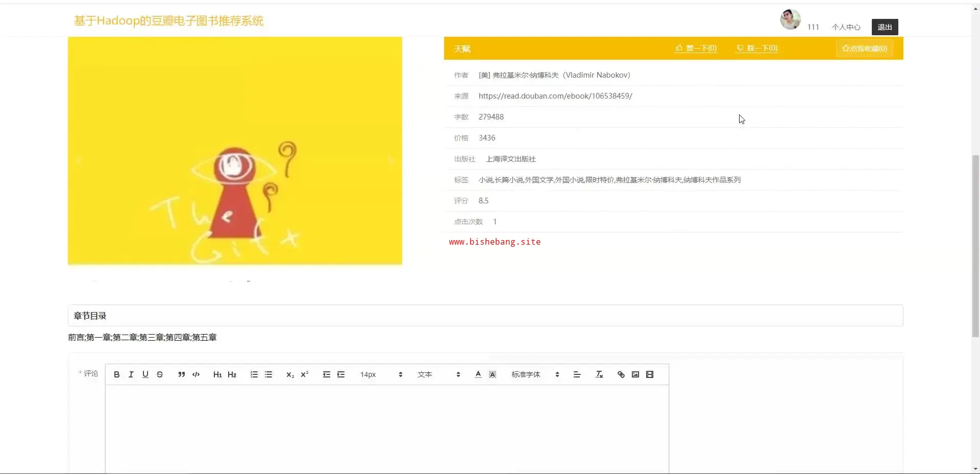Click the superscript icon

click(305, 374)
